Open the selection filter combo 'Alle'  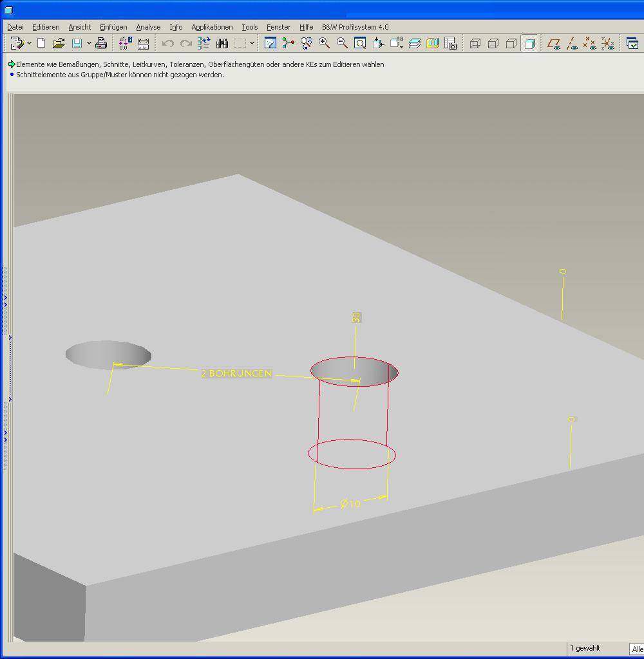(x=637, y=649)
